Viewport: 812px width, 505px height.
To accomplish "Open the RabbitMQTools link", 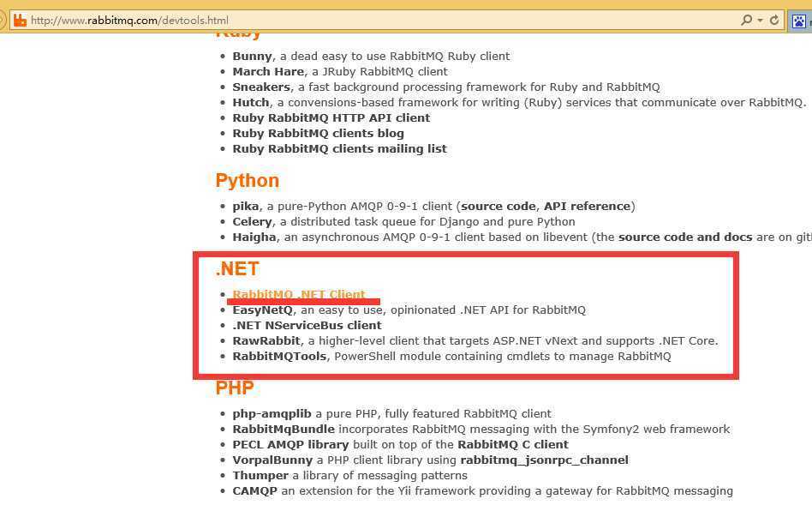I will 279,357.
